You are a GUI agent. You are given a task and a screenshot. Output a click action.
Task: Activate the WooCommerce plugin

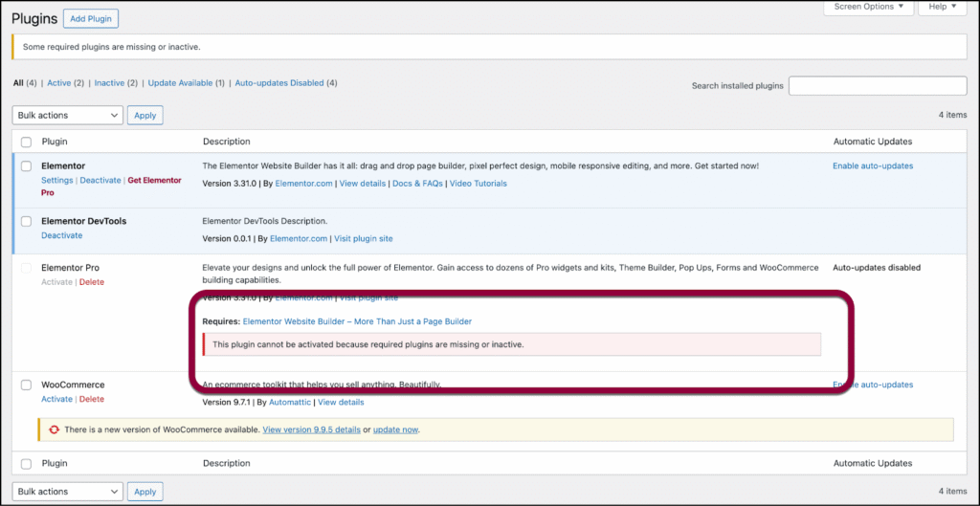(56, 399)
